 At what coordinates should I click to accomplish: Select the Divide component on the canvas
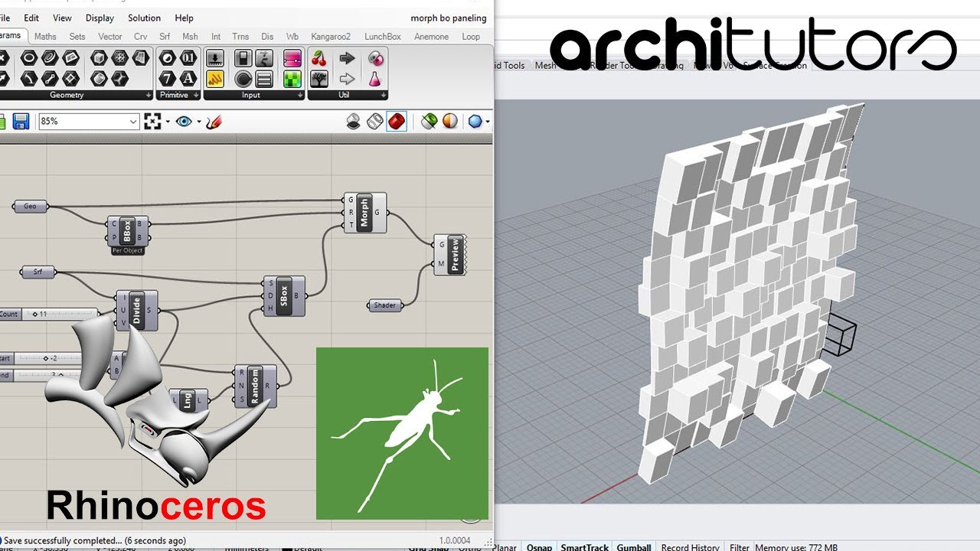pos(136,311)
